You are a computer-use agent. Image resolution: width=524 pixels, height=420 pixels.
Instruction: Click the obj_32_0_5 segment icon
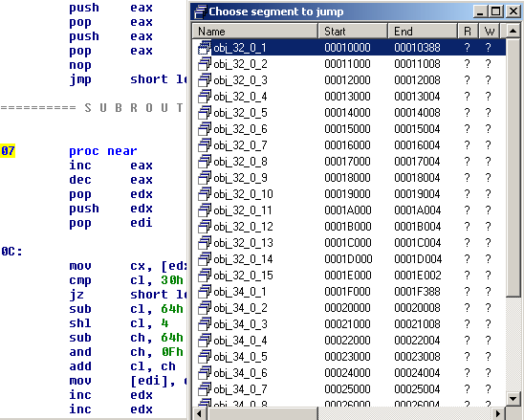pyautogui.click(x=205, y=113)
